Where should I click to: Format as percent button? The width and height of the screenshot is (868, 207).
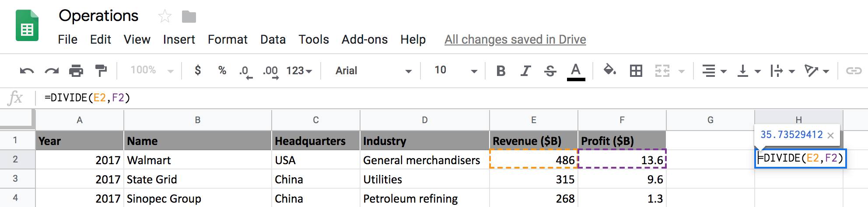coord(222,70)
